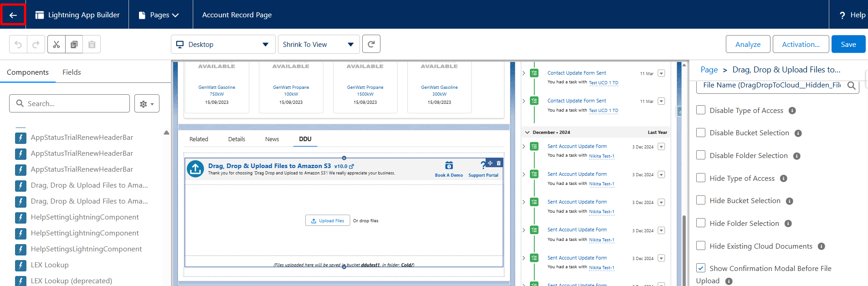The height and width of the screenshot is (286, 868).
Task: Open the Desktop form factor dropdown
Action: pos(223,44)
